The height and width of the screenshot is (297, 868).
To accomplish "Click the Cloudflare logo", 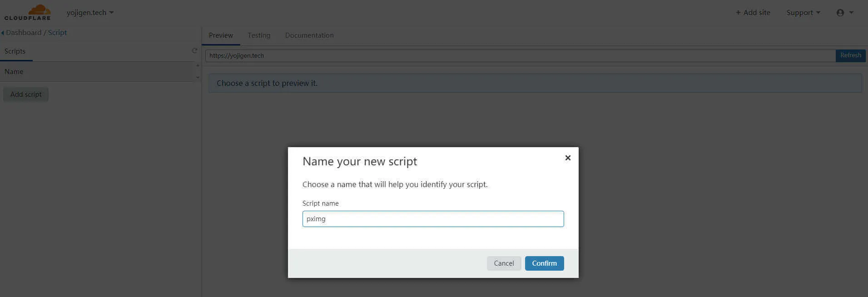I will [28, 12].
